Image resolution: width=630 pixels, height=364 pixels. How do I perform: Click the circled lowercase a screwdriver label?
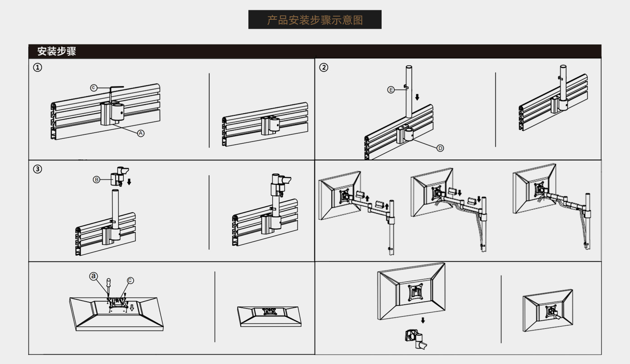pos(94,276)
